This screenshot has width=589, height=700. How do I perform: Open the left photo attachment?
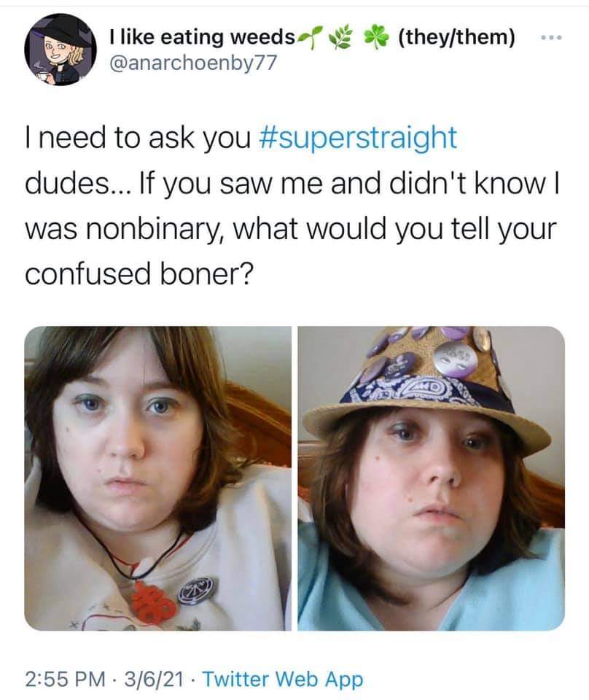(158, 478)
